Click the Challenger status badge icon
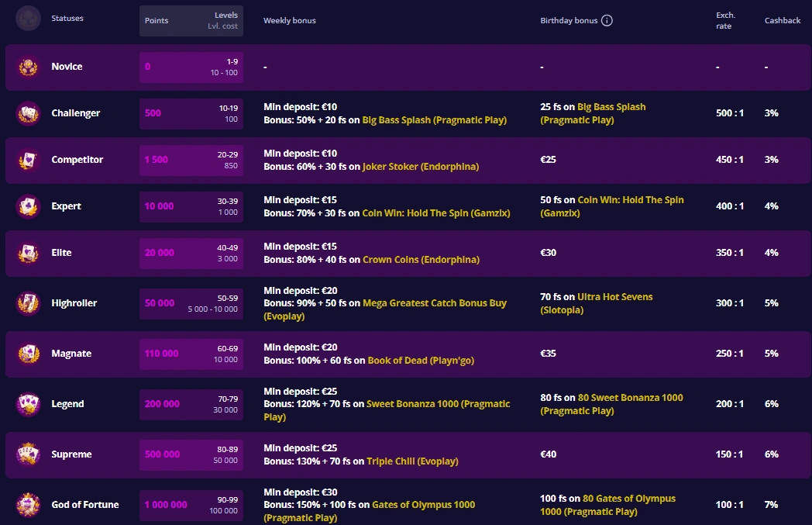Screen dimensions: 812x525 pos(29,113)
